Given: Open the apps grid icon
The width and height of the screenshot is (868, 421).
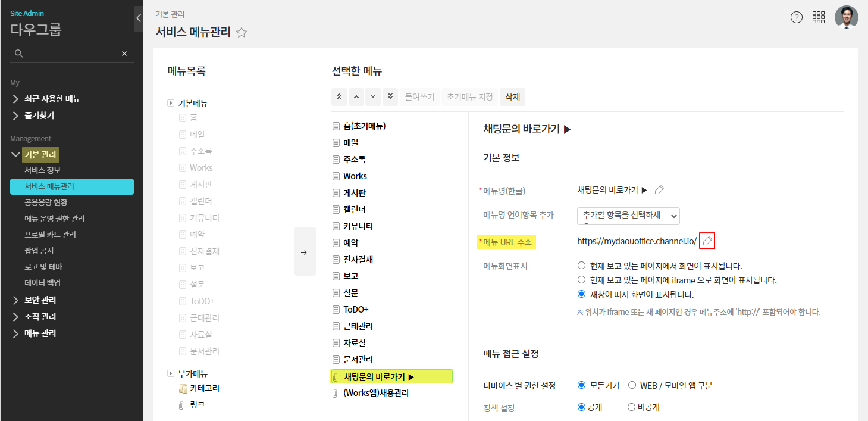Looking at the screenshot, I should tap(819, 17).
